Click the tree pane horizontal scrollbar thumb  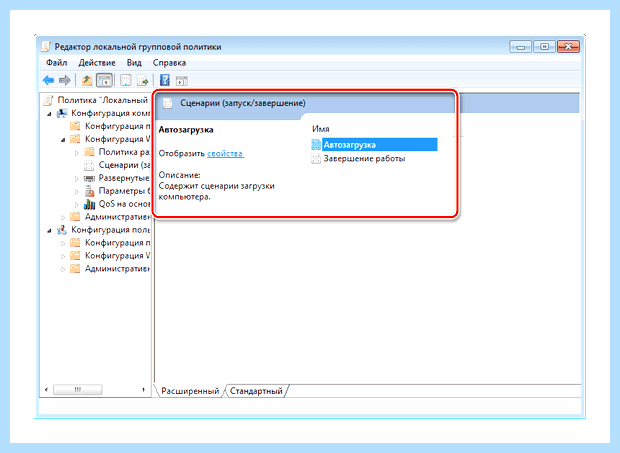tap(78, 390)
